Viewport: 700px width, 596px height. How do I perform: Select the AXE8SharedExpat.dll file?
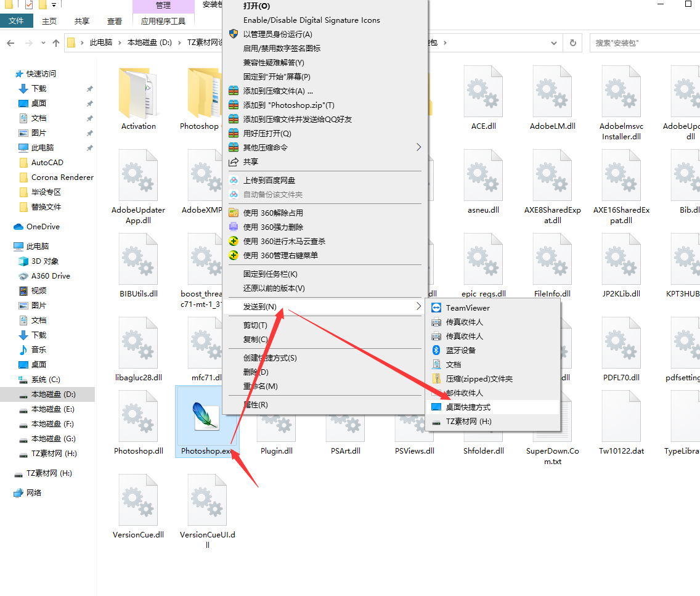pos(552,187)
